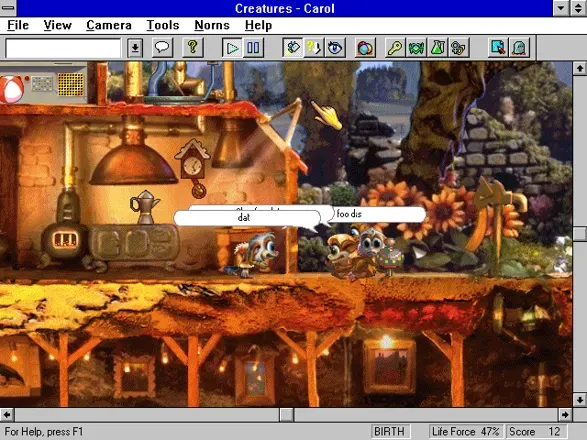Viewport: 587px width, 440px height.
Task: Click the title bar maximize/restore arrows button
Action: [x=578, y=8]
